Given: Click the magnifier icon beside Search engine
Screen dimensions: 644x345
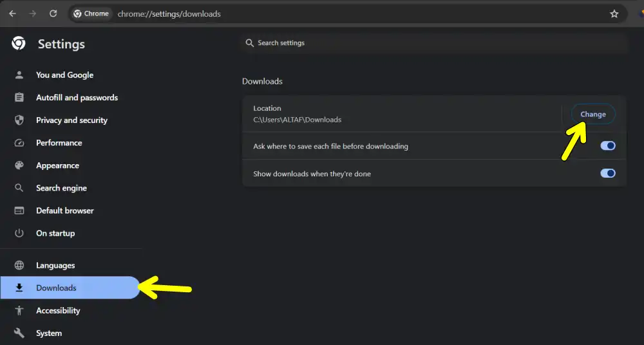Looking at the screenshot, I should click(x=19, y=188).
